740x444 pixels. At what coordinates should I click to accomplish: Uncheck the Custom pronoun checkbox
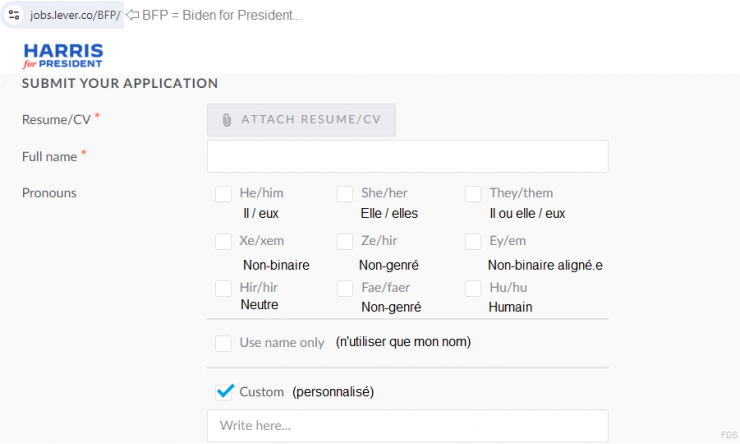point(224,392)
